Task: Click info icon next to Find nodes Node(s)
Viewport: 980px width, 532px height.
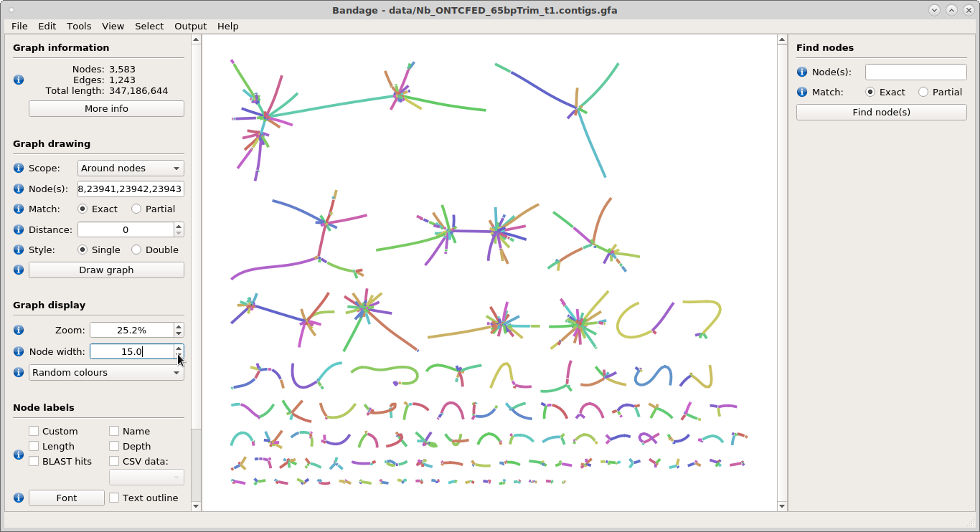Action: point(802,72)
